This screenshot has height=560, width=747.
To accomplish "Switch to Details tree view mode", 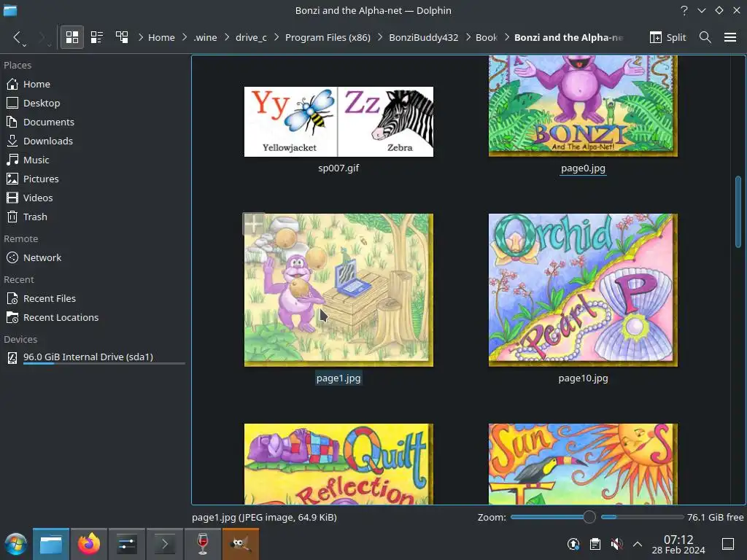I will pos(122,37).
